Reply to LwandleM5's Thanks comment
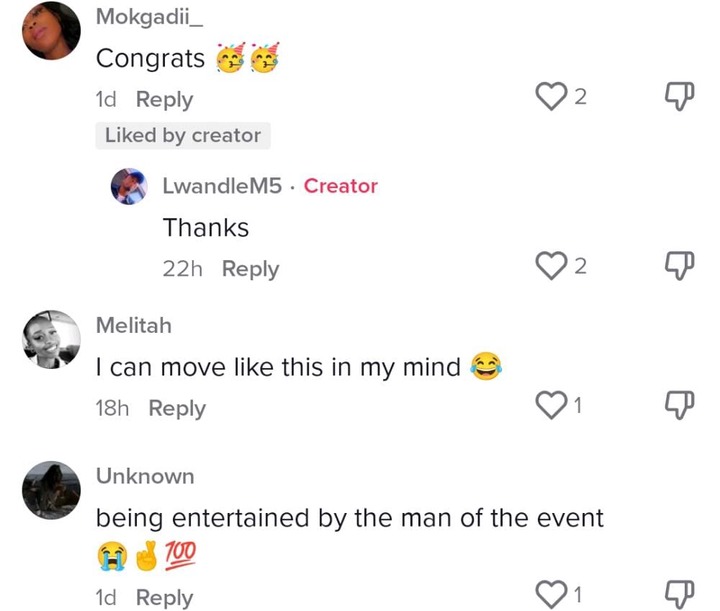Screen dimensions: 720x611 pyautogui.click(x=250, y=269)
